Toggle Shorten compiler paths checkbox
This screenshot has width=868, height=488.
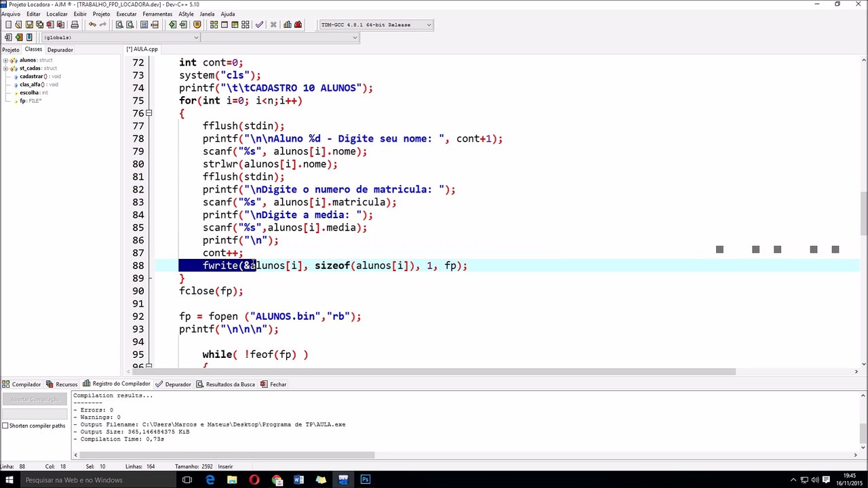point(5,426)
